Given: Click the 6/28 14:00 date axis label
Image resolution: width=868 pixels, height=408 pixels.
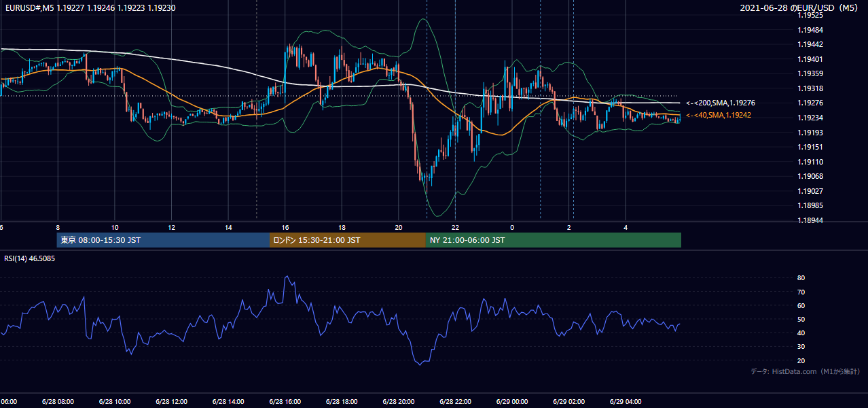Looking at the screenshot, I should (228, 401).
